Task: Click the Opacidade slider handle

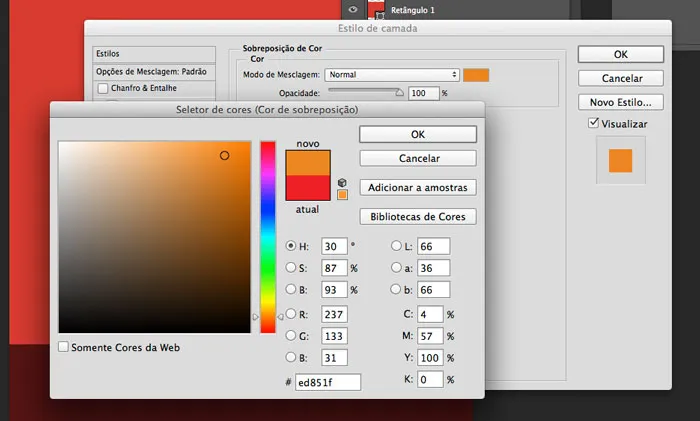Action: [x=400, y=92]
